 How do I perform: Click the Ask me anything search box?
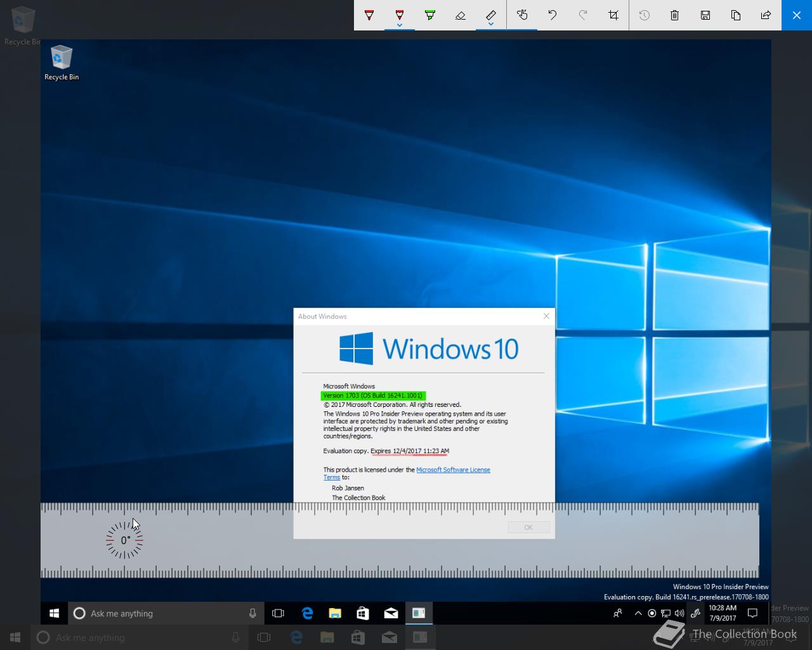point(165,613)
